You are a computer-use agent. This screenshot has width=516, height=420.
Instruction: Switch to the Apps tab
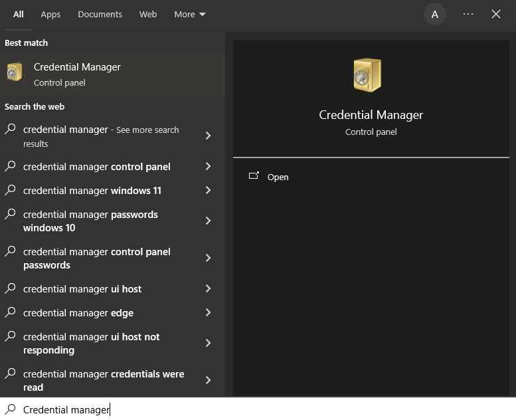50,14
